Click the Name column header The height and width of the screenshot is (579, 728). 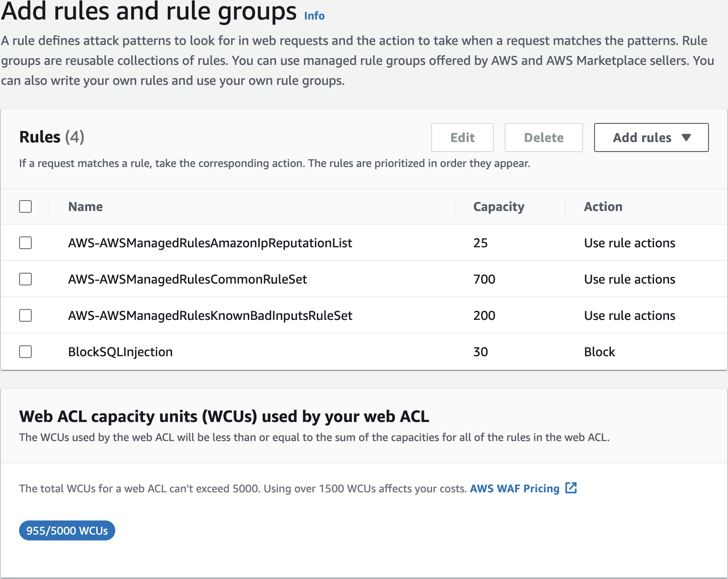pos(85,207)
